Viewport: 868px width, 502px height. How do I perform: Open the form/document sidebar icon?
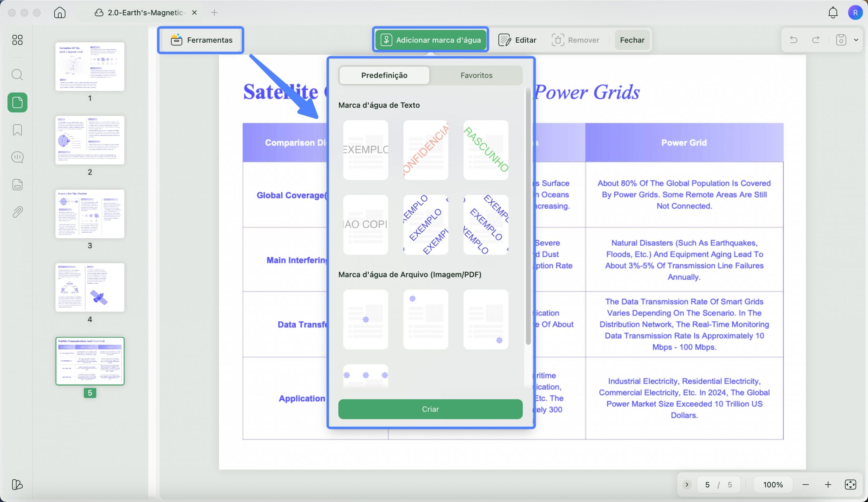click(x=17, y=184)
